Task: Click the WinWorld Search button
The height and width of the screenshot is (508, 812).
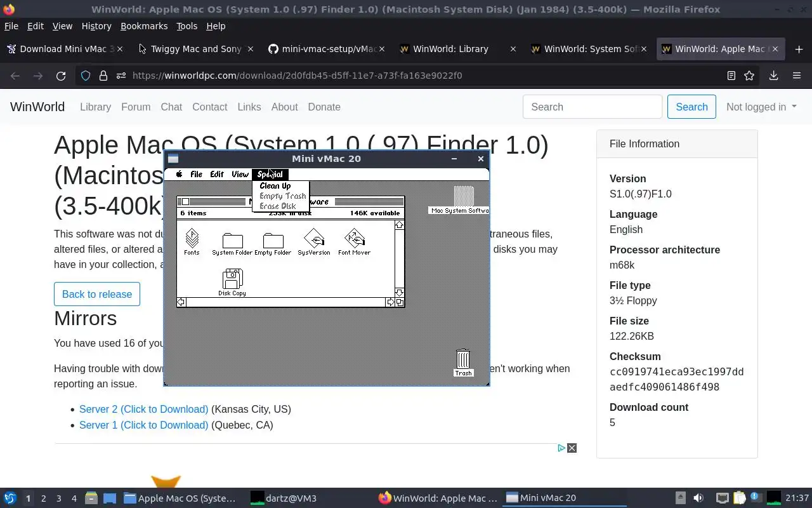Action: tap(691, 107)
